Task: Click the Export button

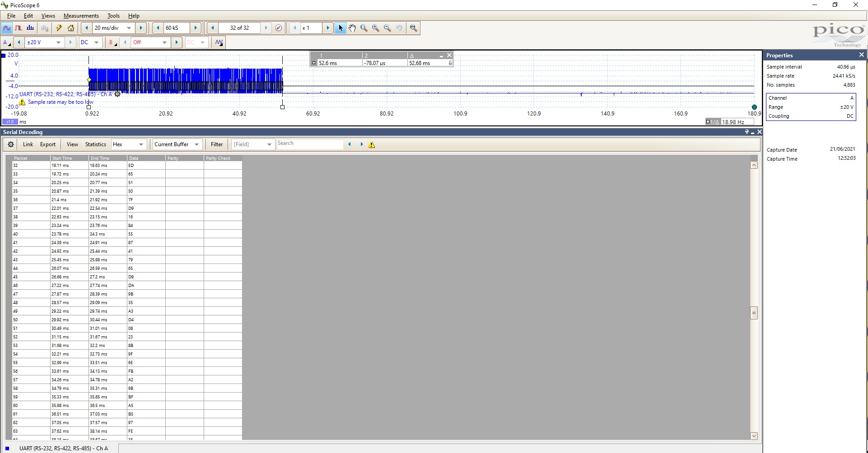Action: pos(48,144)
